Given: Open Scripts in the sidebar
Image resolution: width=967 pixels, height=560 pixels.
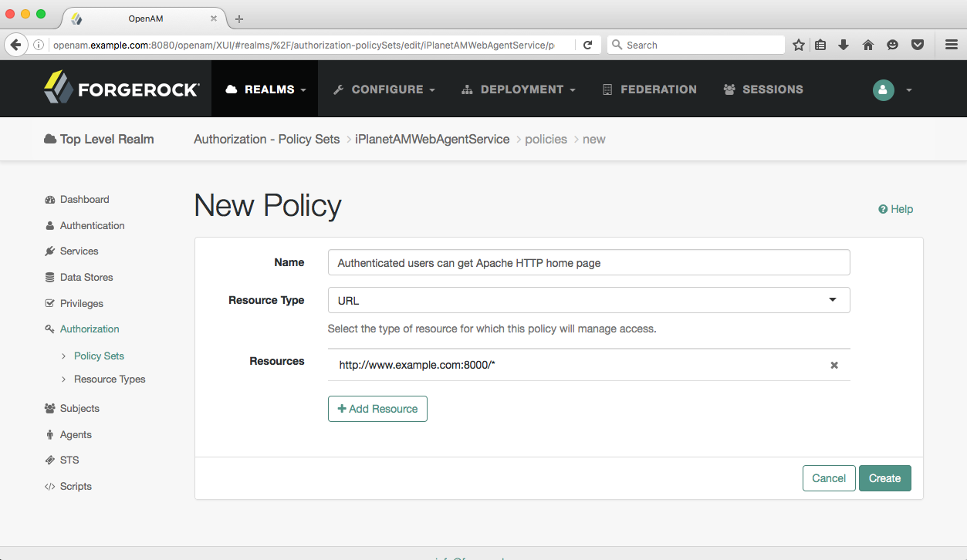Looking at the screenshot, I should 68,486.
